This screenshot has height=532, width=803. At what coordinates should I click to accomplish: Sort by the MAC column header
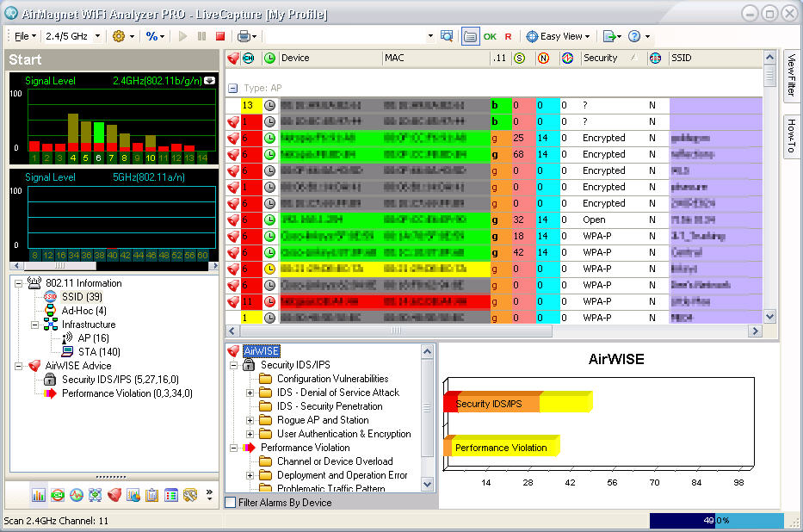(435, 59)
